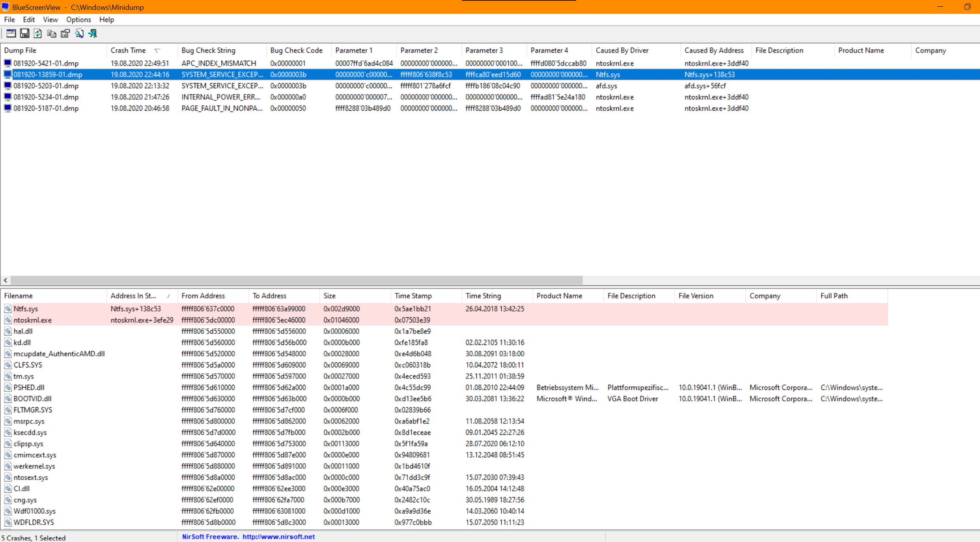The width and height of the screenshot is (980, 542).
Task: Click the Exit door toolbar icon
Action: point(93,34)
